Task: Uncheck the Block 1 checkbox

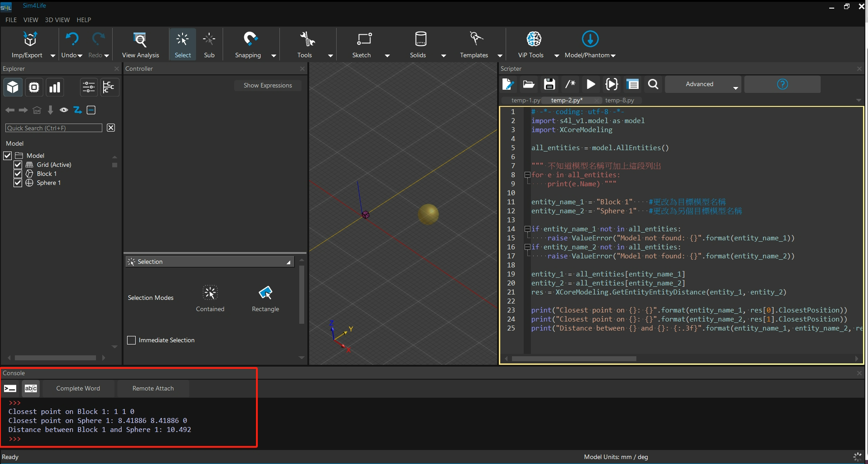Action: 18,174
